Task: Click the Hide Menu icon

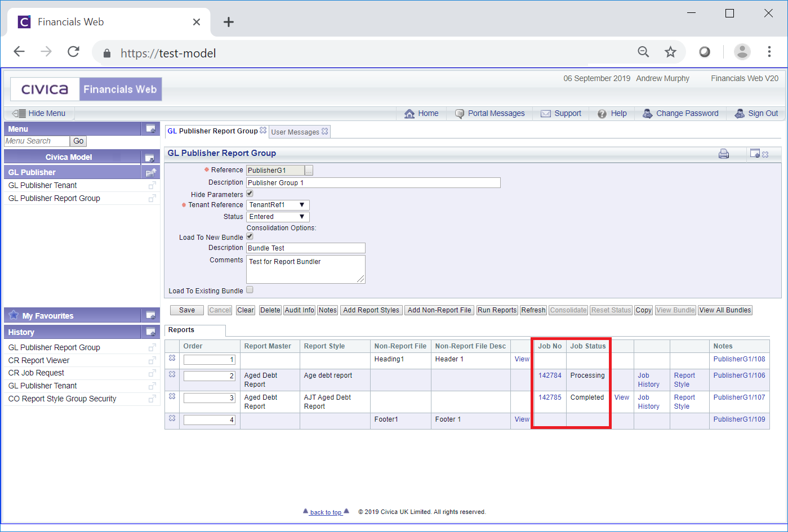Action: [x=19, y=114]
